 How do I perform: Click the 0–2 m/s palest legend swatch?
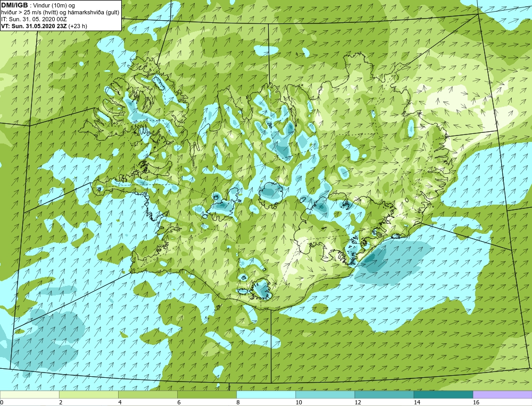[29, 394]
